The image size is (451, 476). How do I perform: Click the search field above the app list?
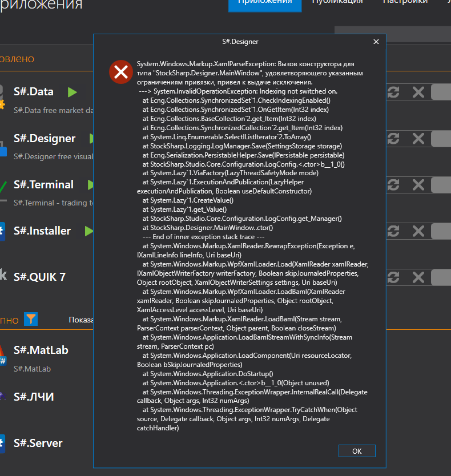coord(393,34)
